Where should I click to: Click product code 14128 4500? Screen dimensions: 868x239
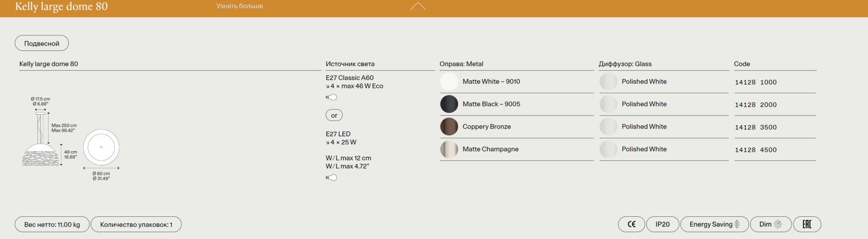click(755, 150)
